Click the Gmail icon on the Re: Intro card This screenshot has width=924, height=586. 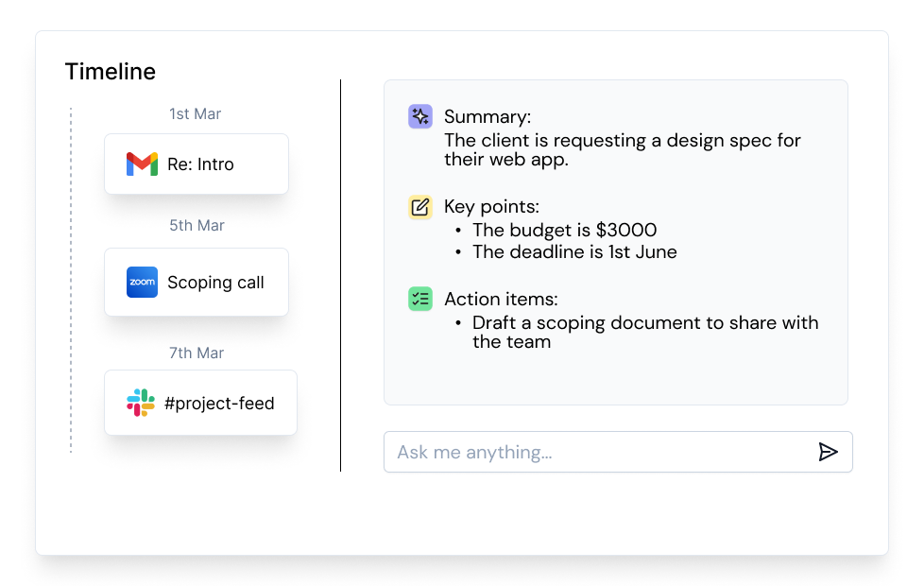140,163
